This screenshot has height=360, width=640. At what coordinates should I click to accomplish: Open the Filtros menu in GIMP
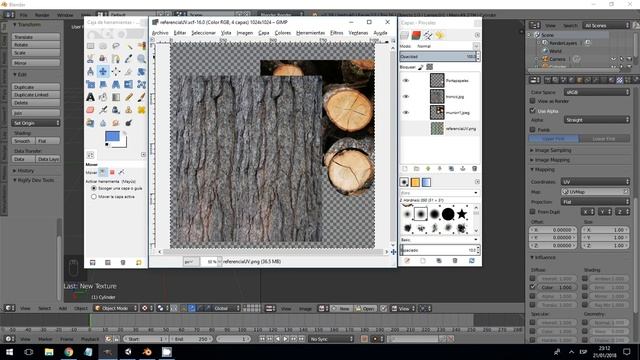pyautogui.click(x=337, y=33)
